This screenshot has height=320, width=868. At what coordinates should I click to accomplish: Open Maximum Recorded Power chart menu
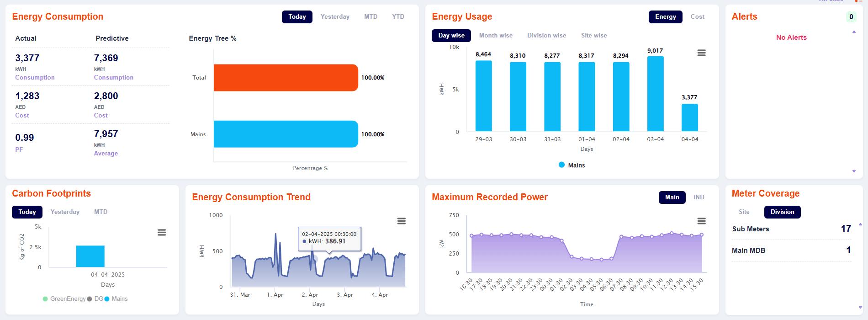701,221
